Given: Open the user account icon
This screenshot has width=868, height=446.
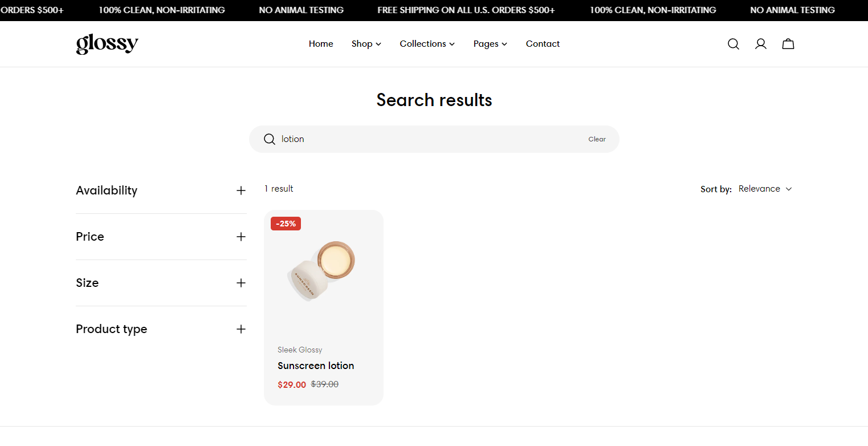Looking at the screenshot, I should tap(760, 44).
